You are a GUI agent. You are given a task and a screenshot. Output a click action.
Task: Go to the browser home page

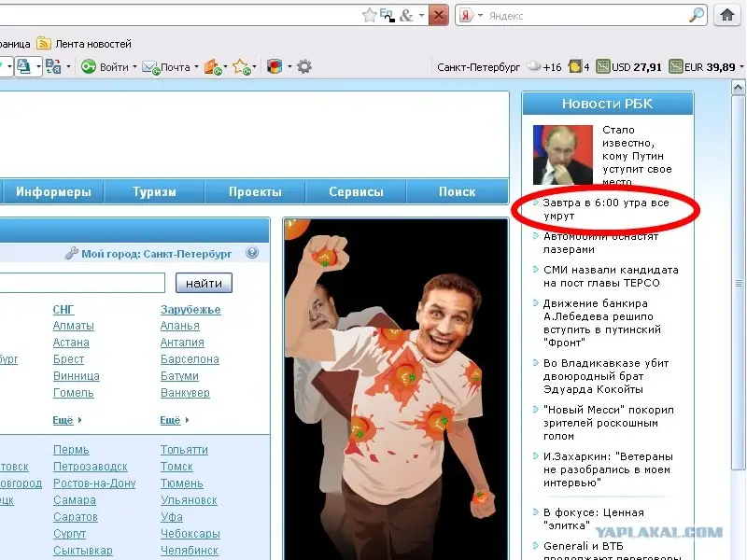[x=727, y=15]
